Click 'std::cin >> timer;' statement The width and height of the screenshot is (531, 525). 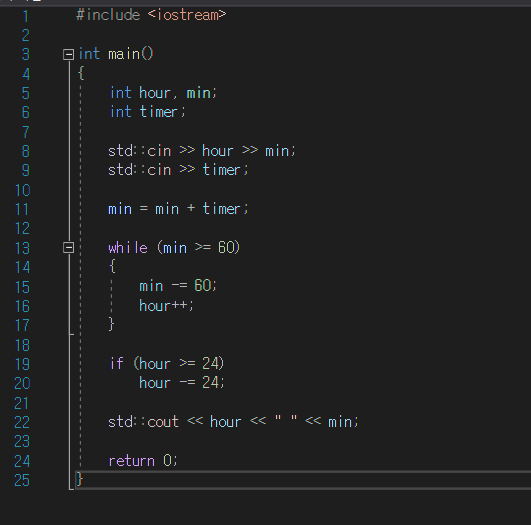(178, 170)
